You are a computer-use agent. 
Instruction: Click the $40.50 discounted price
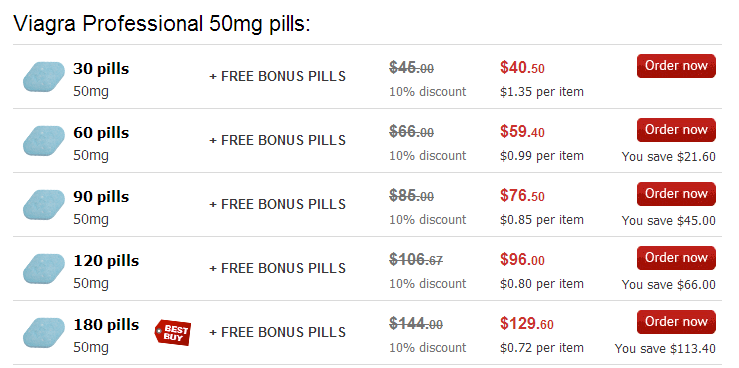pos(522,68)
